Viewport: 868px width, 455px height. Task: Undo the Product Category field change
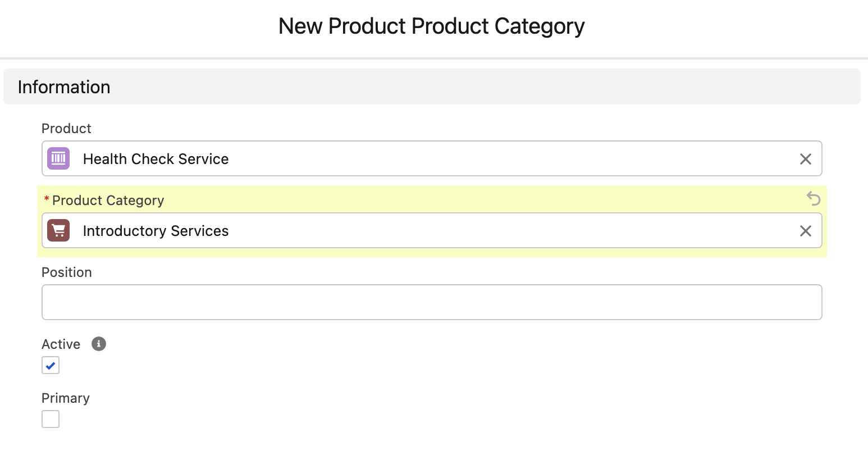(x=814, y=198)
